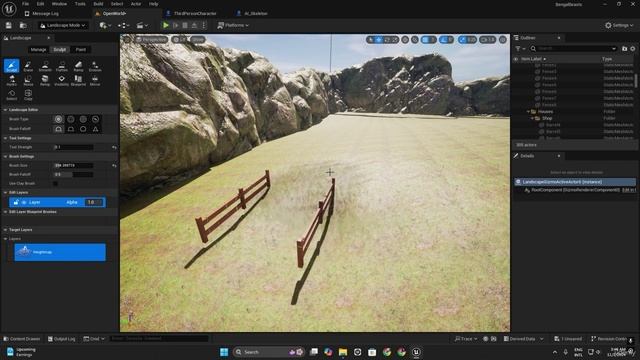Viewport: 640px width, 360px height.
Task: Click the Unreal Engine logo icon
Action: coord(9,8)
